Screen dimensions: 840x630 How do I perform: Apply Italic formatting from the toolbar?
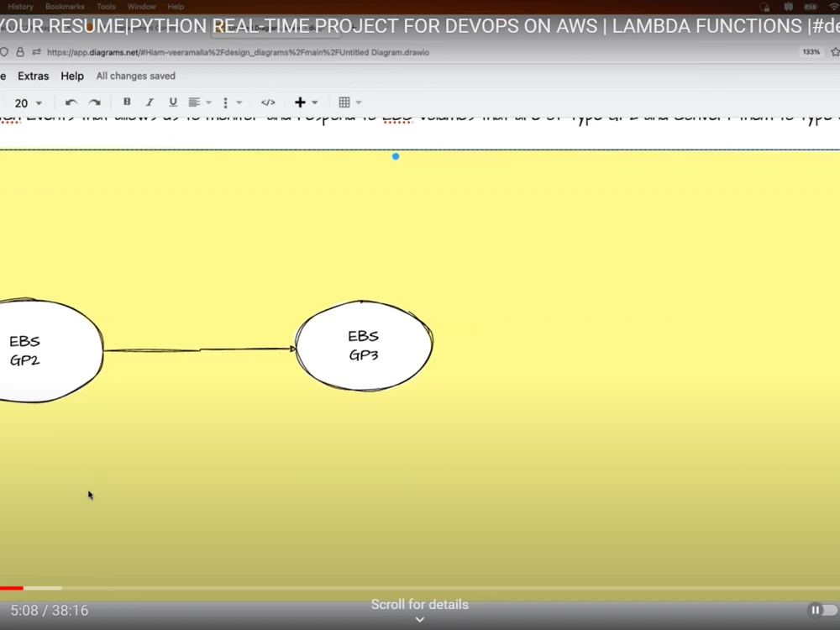point(149,102)
